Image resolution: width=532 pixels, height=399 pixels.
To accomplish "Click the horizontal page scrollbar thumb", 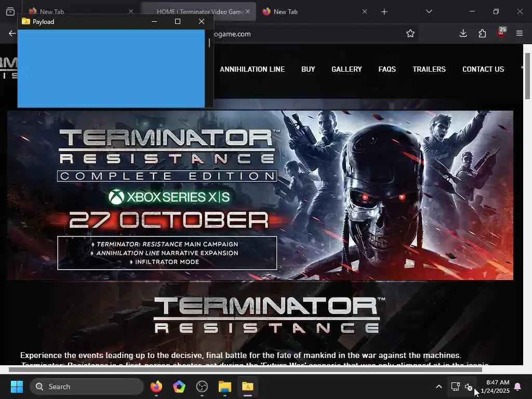I will pos(245,369).
